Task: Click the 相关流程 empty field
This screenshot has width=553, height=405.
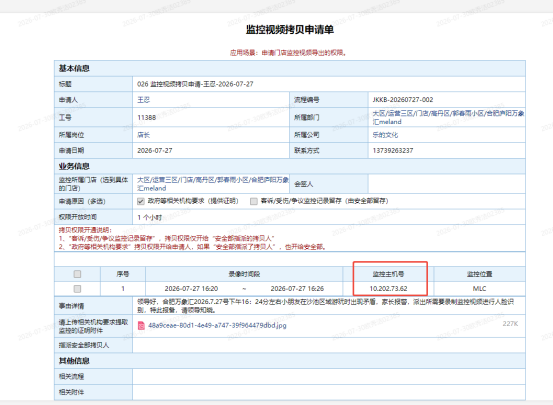Action: pyautogui.click(x=329, y=376)
